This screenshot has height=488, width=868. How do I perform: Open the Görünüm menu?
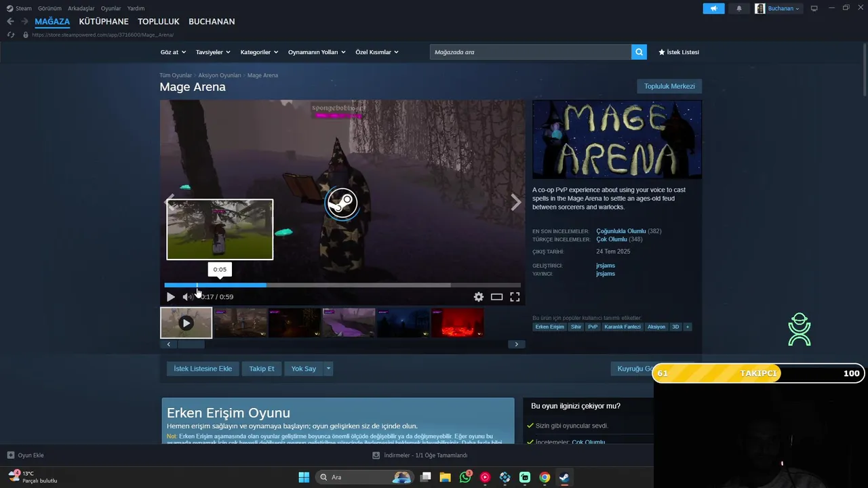(50, 8)
